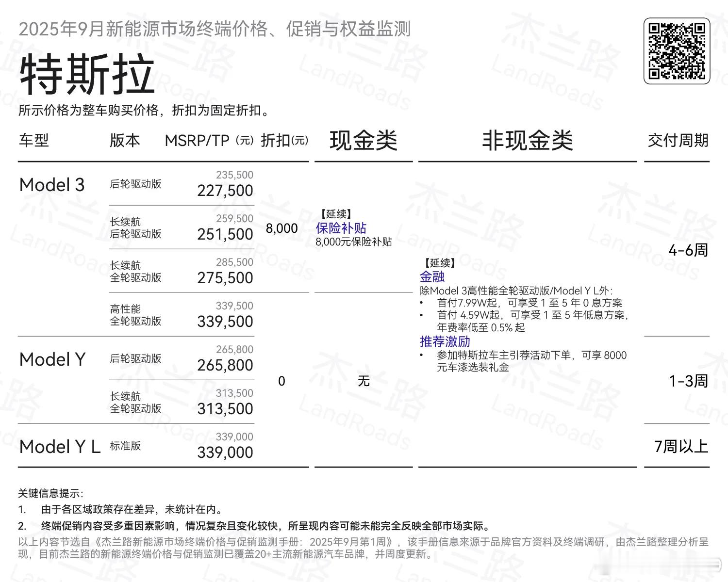Click the QR code in the top-right corner
The width and height of the screenshot is (728, 582).
[677, 51]
